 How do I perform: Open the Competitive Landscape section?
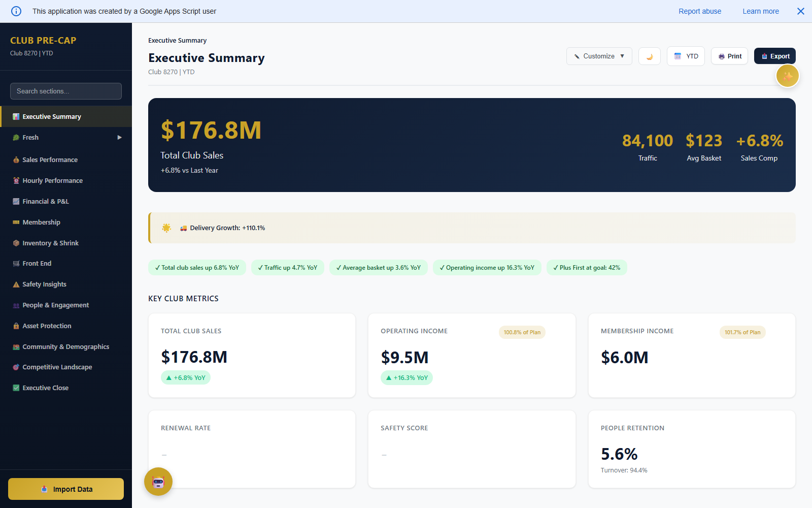point(57,367)
